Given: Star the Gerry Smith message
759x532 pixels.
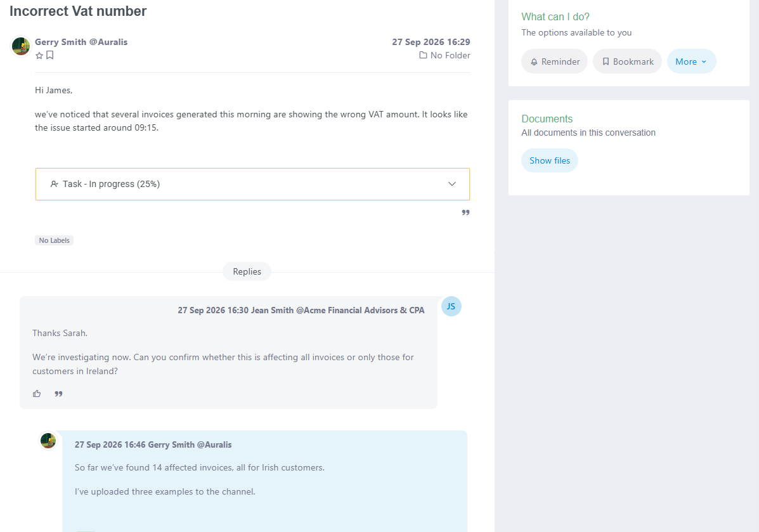Looking at the screenshot, I should point(39,56).
